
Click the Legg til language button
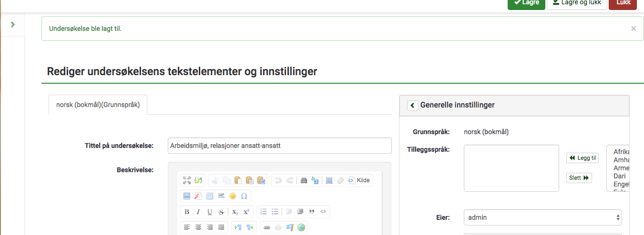583,158
